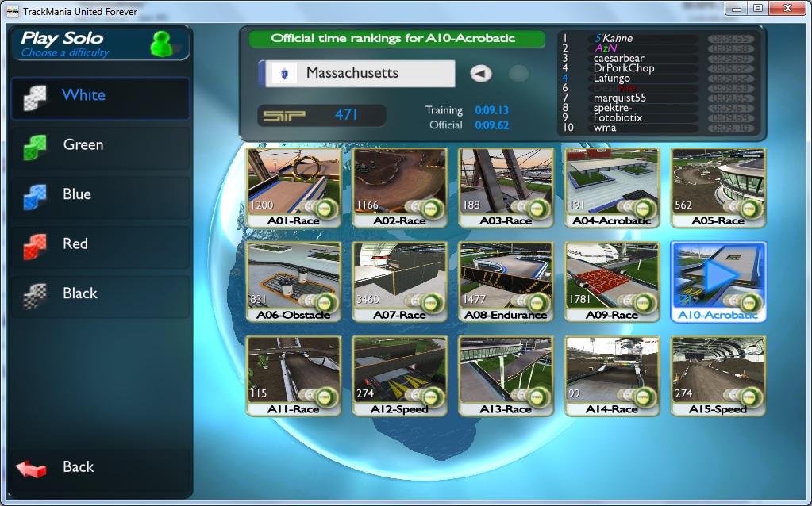Screen dimensions: 812x506
Task: Click the medal on A15-Speed thumbnail
Action: (x=750, y=394)
